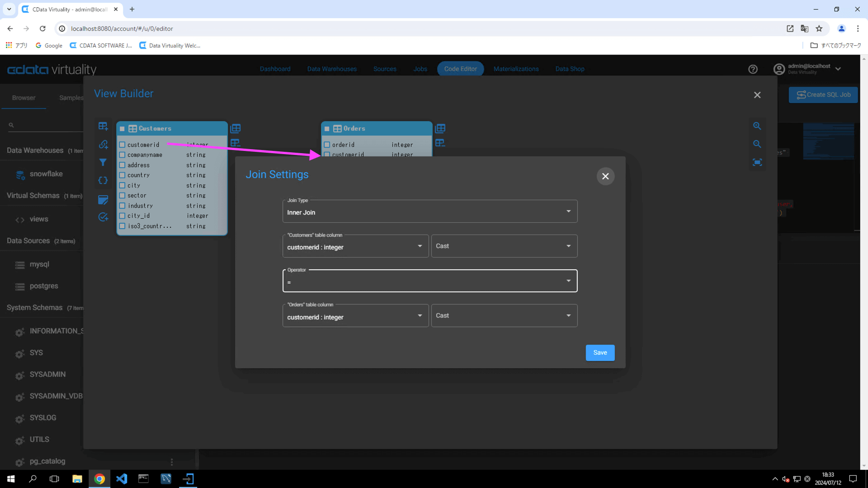Close the Join Settings dialog
The height and width of the screenshot is (488, 868).
(x=605, y=176)
